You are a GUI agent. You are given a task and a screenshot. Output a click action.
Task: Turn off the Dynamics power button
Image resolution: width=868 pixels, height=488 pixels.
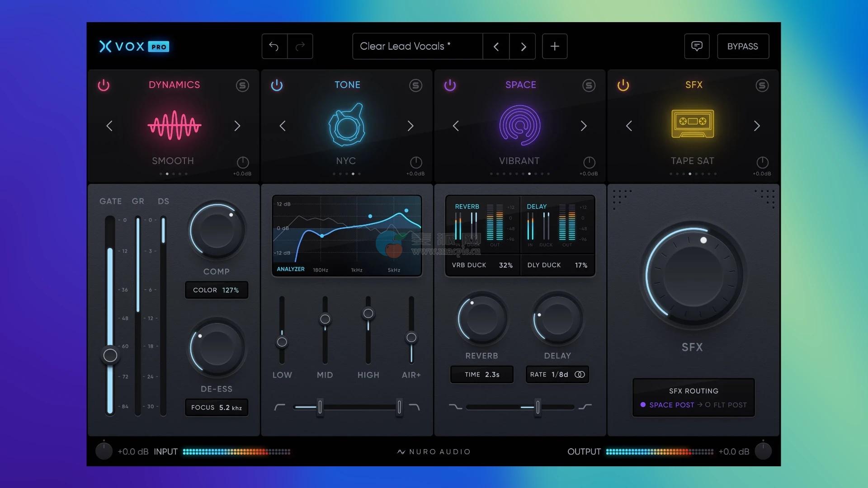point(104,85)
